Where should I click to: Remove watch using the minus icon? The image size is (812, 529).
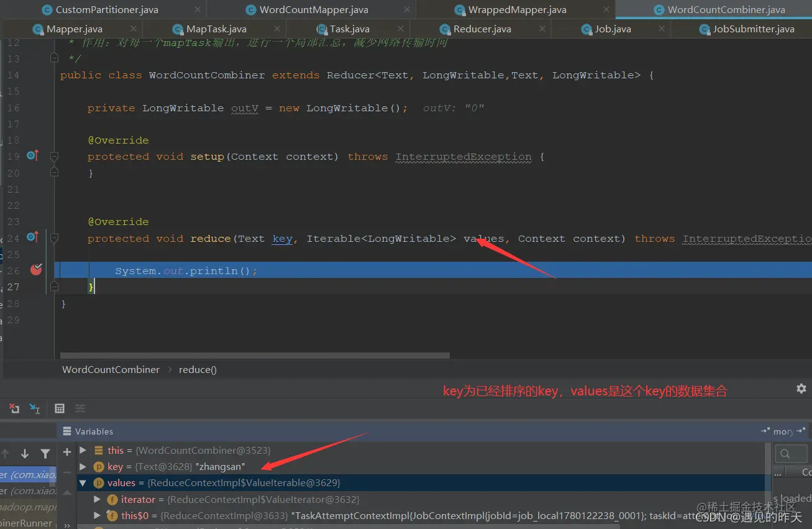click(67, 472)
